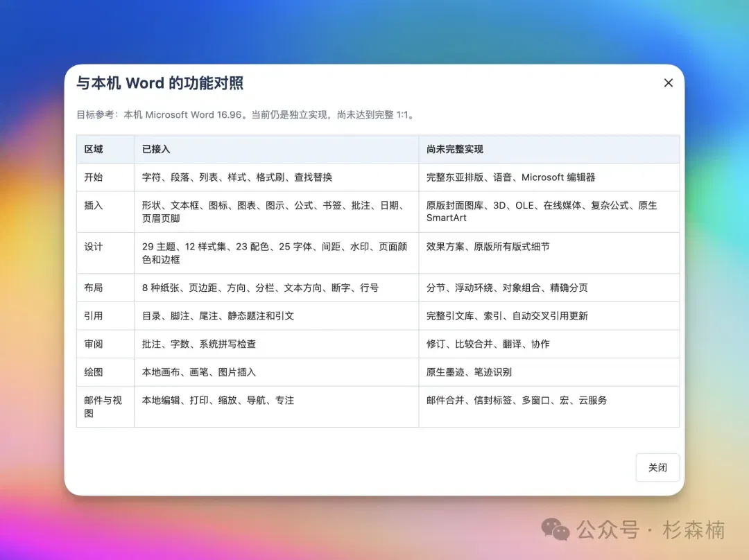Click cell 效果方案、原版所有版式细节
The width and height of the screenshot is (749, 560).
point(549,253)
